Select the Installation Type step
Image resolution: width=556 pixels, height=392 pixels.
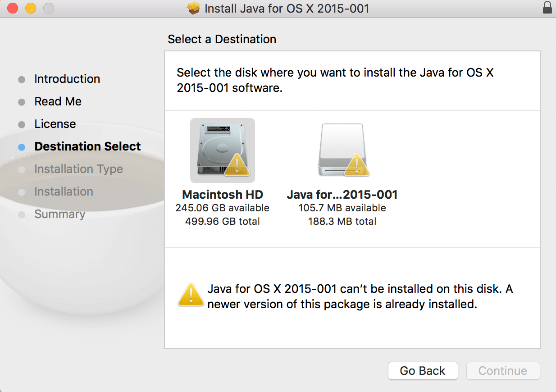[78, 169]
